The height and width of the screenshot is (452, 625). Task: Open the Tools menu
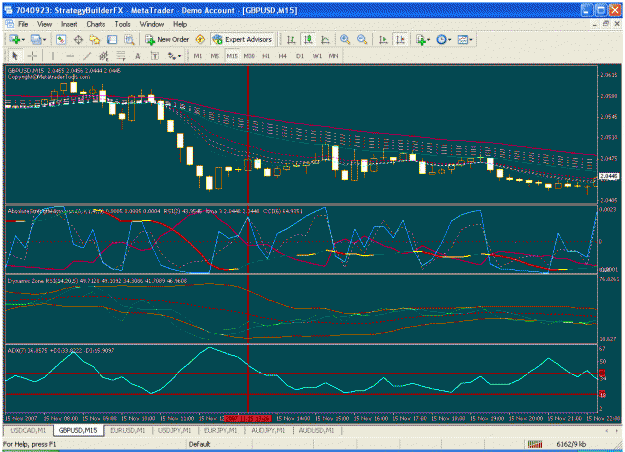point(122,24)
